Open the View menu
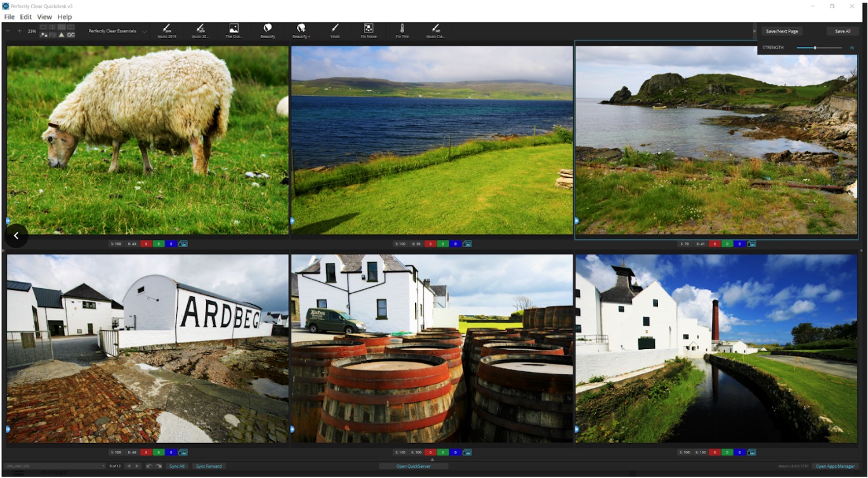Viewport: 868px width, 478px height. (x=44, y=17)
